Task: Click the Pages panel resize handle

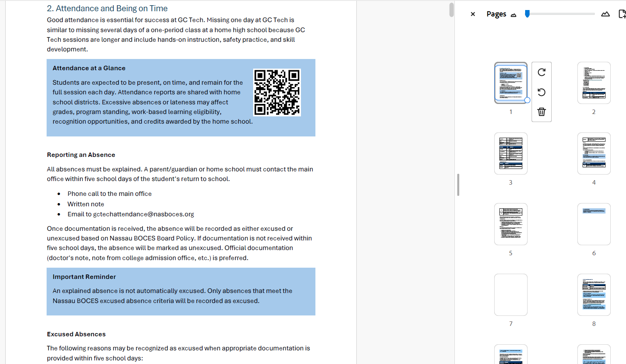Action: tap(458, 185)
